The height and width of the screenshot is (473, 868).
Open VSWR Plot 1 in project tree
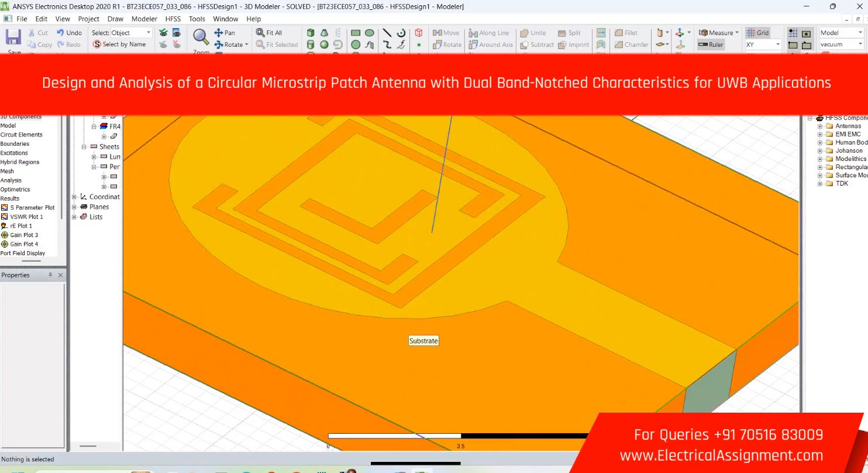tap(26, 217)
